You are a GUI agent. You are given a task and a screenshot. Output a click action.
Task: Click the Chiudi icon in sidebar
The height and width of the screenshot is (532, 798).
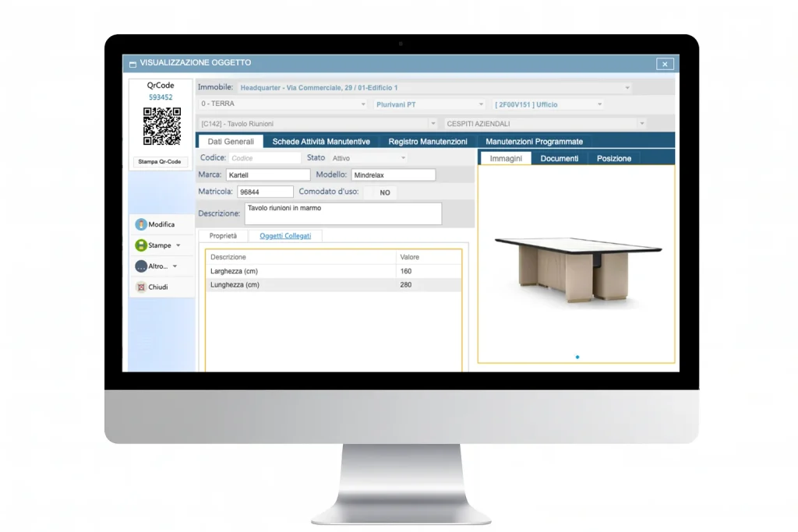pos(141,287)
